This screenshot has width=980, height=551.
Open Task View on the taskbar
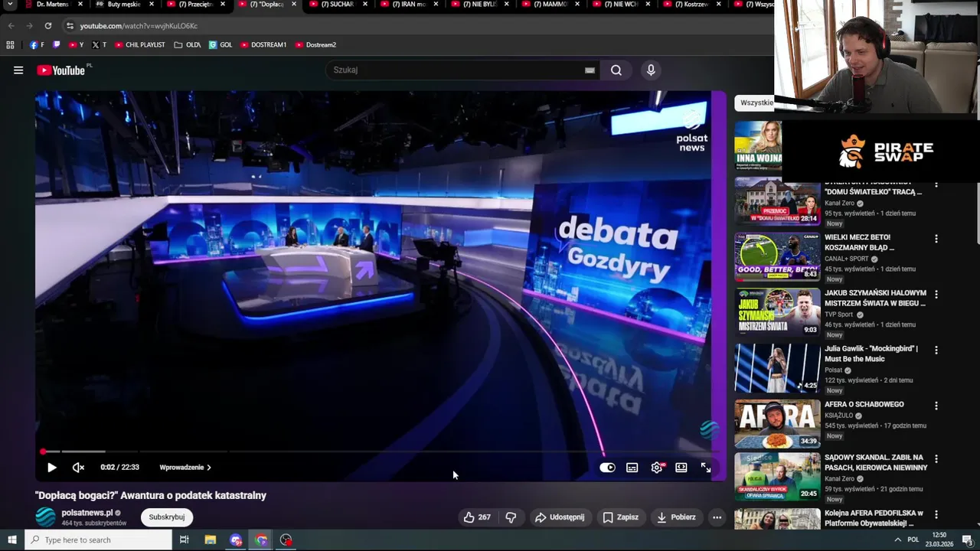coord(185,540)
